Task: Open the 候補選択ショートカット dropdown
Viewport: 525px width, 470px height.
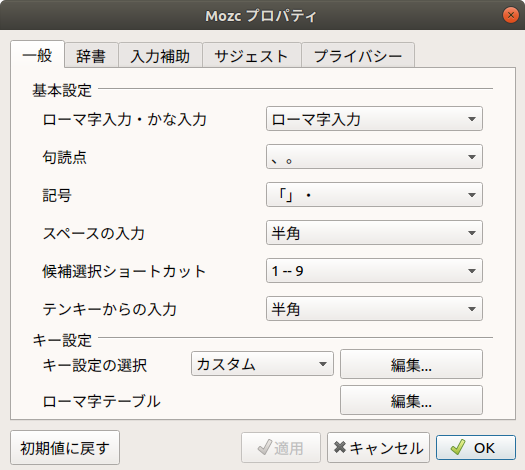Action: coord(374,270)
